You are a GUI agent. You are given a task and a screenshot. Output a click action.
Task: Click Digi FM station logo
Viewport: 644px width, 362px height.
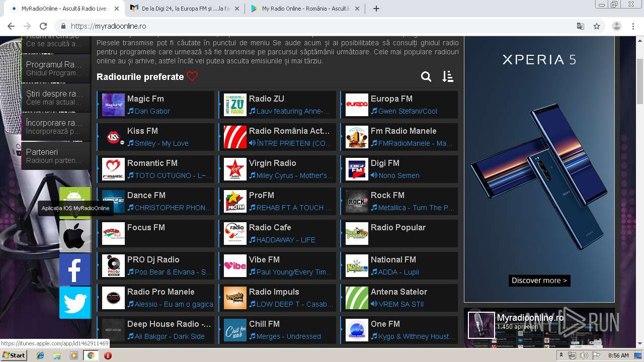click(x=357, y=169)
